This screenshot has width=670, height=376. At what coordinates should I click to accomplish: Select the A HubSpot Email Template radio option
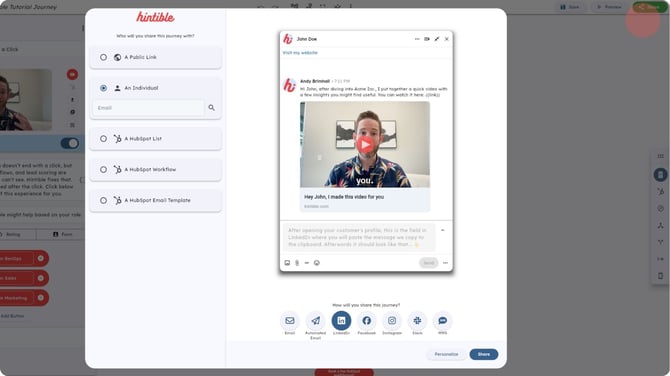(103, 200)
